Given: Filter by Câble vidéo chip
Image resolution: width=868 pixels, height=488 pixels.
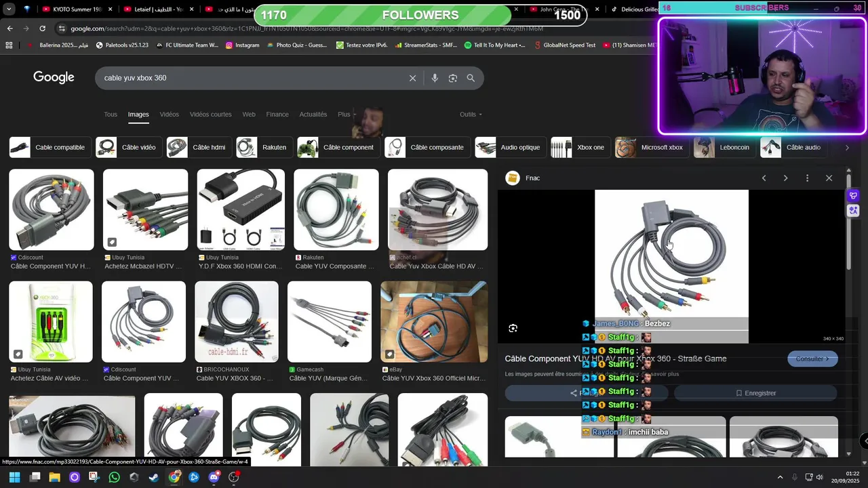Looking at the screenshot, I should 127,147.
